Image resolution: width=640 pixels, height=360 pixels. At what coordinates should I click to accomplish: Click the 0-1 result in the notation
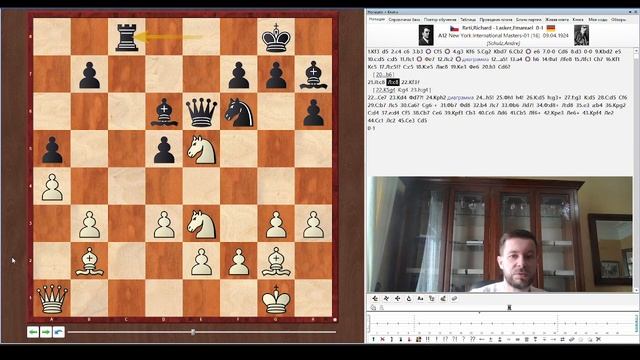click(x=371, y=128)
